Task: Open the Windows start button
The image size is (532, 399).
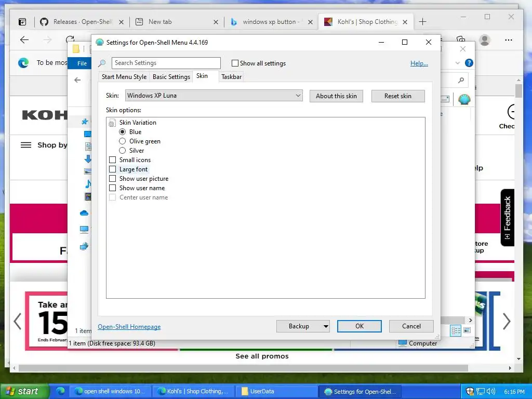Action: pos(24,391)
